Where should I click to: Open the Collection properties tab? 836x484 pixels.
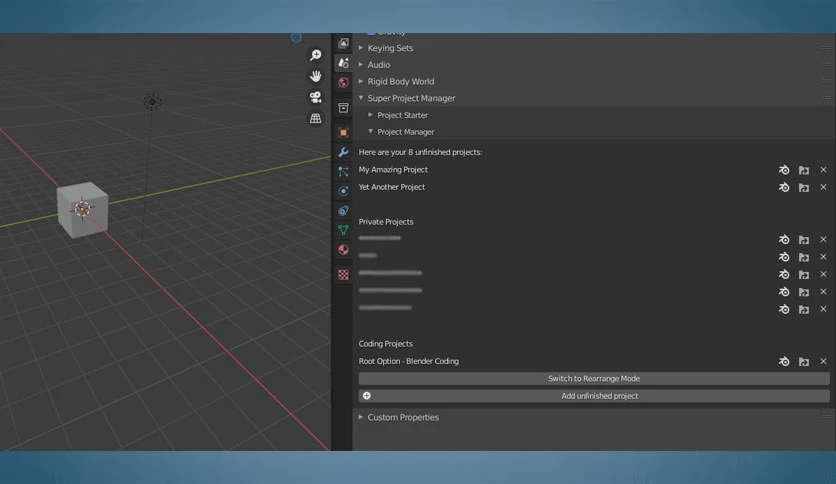pyautogui.click(x=343, y=108)
